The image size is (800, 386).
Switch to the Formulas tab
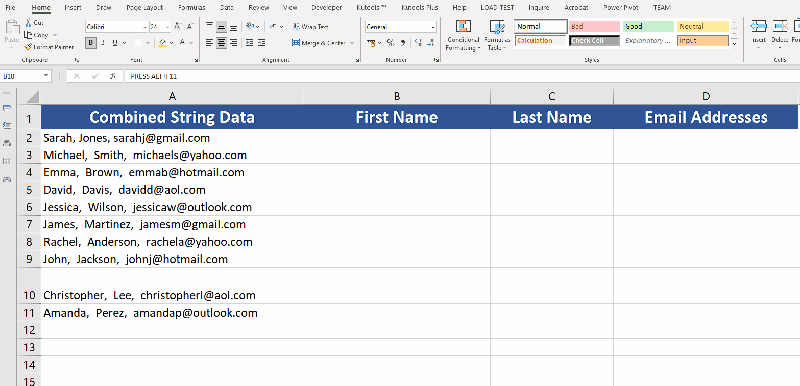click(x=192, y=8)
